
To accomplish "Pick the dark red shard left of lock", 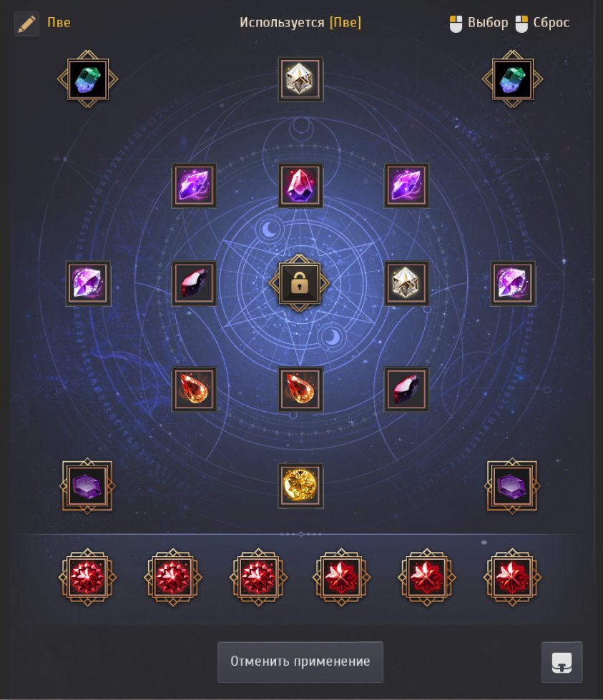I will click(x=194, y=283).
